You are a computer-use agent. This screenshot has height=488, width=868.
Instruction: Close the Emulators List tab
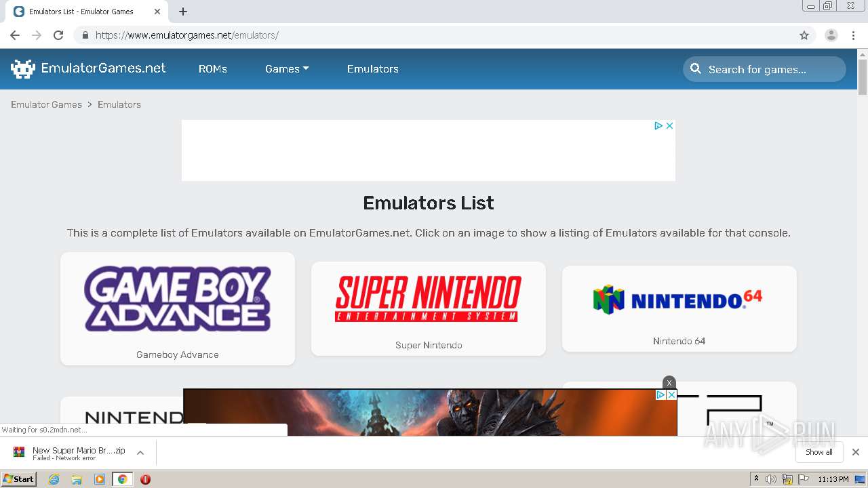coord(156,12)
